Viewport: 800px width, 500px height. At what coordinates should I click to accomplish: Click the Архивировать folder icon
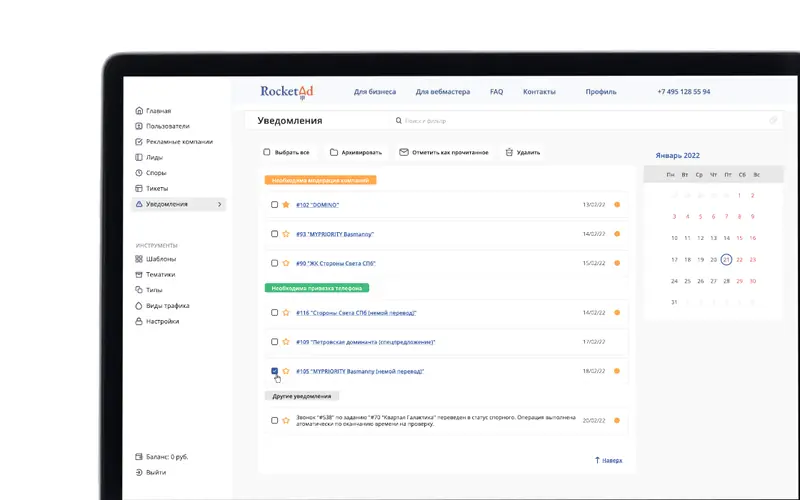coord(334,152)
